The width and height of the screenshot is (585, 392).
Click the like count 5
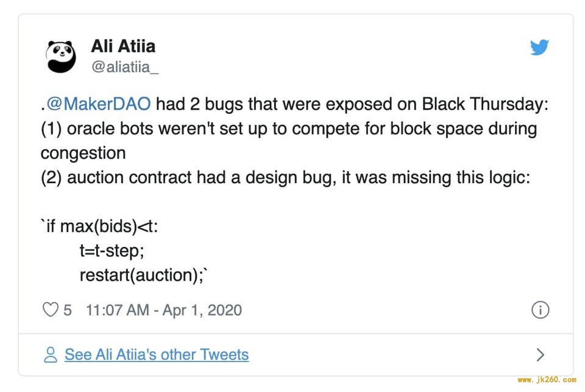[68, 310]
